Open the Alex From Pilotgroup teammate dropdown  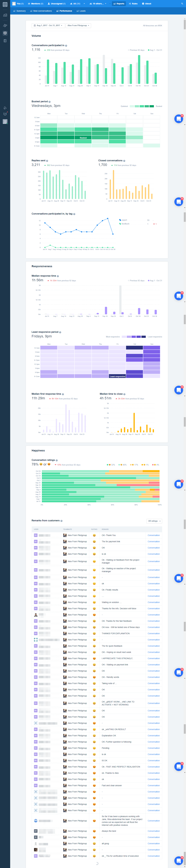[x=78, y=26]
